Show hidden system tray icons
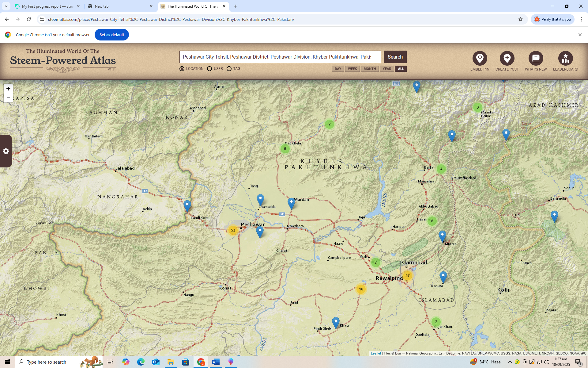Image resolution: width=588 pixels, height=368 pixels. pyautogui.click(x=510, y=362)
